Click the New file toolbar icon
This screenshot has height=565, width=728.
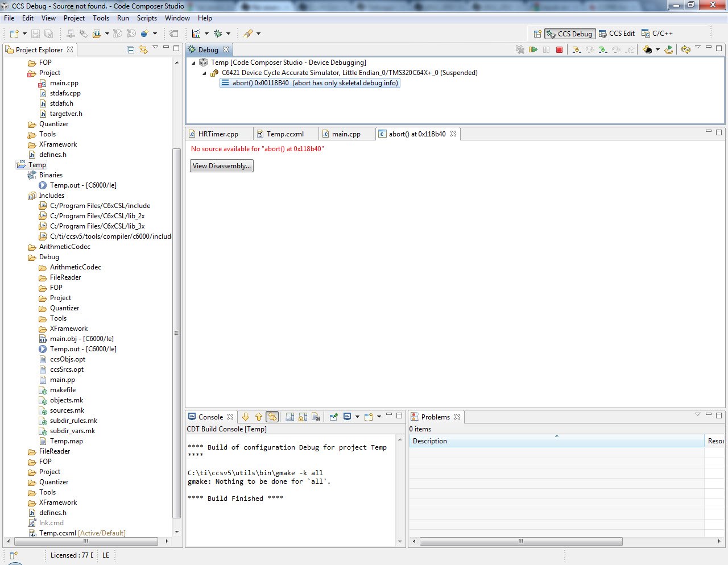pos(14,34)
